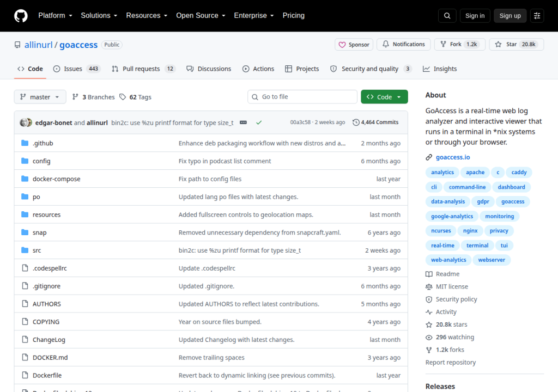Select the Code tab
The height and width of the screenshot is (392, 558).
pyautogui.click(x=31, y=69)
